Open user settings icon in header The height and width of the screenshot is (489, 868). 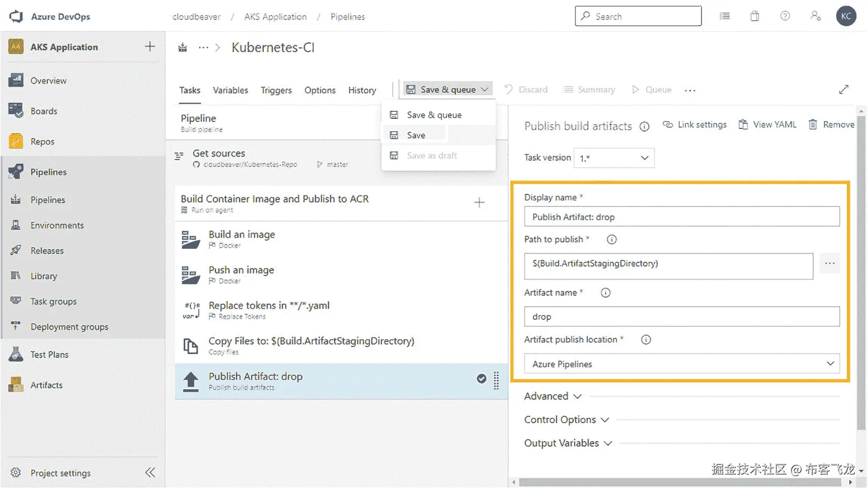815,16
